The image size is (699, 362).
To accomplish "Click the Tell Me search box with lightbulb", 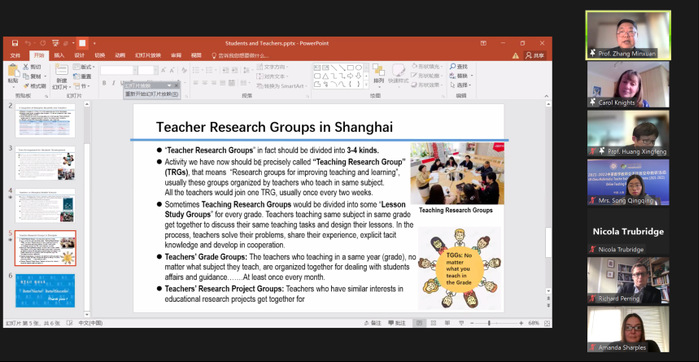I will coord(240,56).
